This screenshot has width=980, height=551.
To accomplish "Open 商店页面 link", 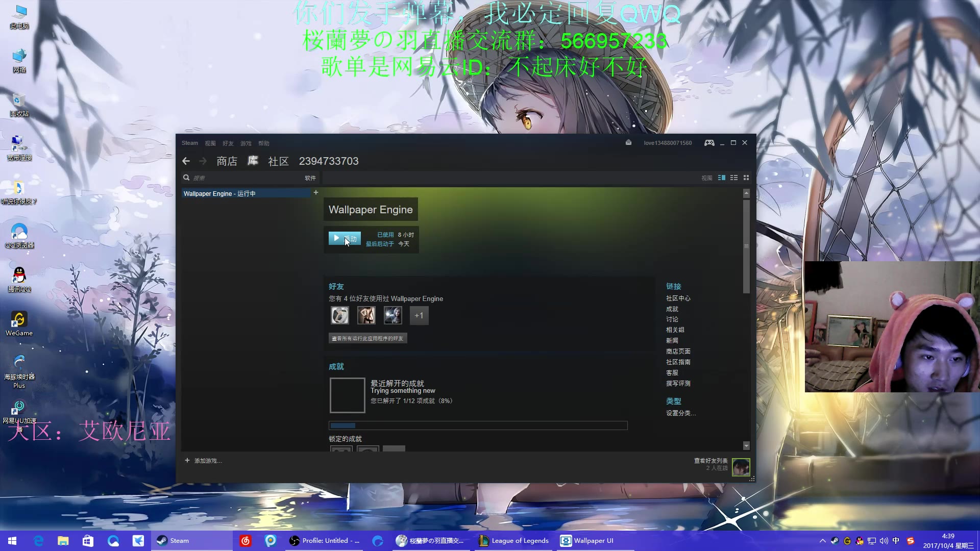I will coord(678,352).
